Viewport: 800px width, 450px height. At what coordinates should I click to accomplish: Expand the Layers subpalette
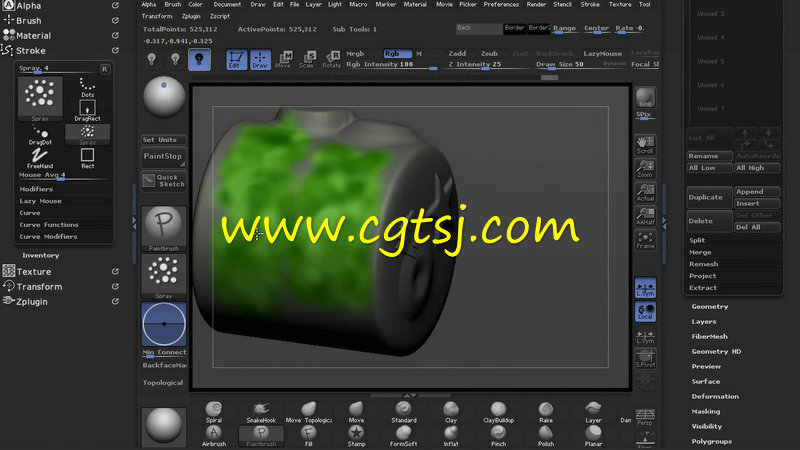704,322
